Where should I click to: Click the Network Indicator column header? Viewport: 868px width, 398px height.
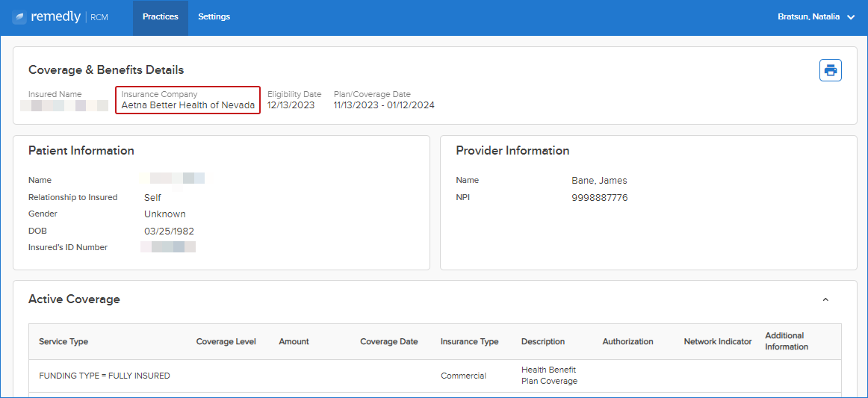[718, 341]
